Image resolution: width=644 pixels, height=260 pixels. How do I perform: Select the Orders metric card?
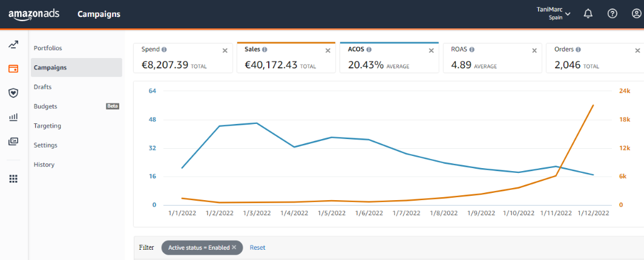595,58
